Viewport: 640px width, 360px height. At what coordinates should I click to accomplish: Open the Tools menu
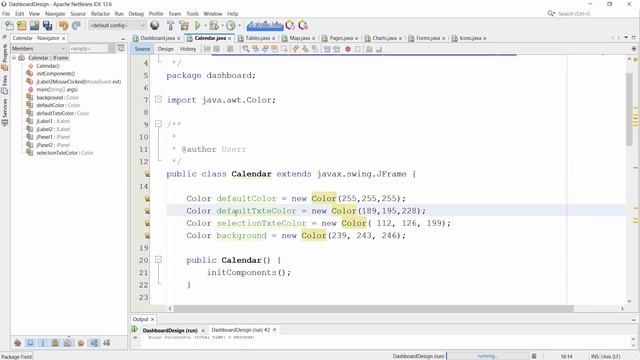point(193,13)
